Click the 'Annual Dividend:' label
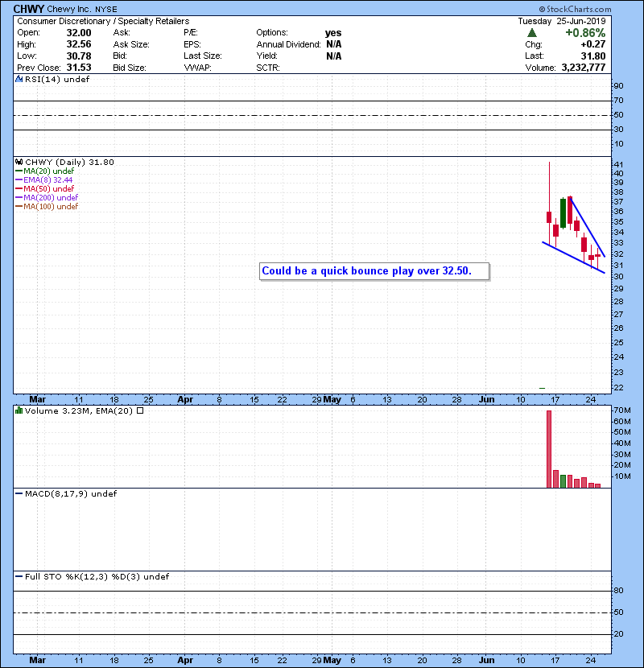The height and width of the screenshot is (668, 644). [x=288, y=44]
